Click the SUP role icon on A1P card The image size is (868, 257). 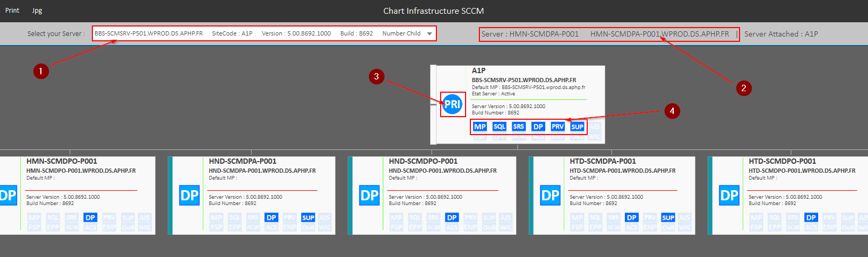tap(577, 127)
